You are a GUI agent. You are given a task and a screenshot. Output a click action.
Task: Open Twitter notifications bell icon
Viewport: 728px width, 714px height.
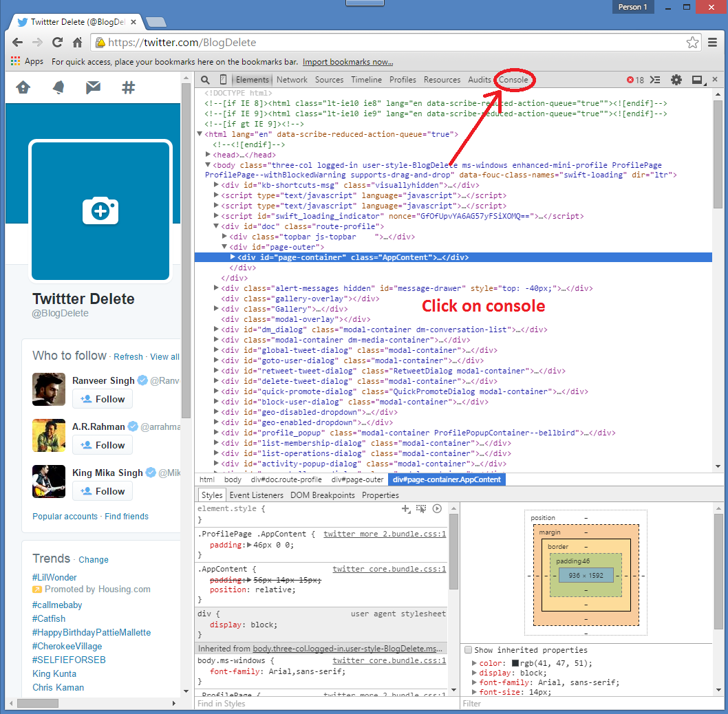pyautogui.click(x=58, y=87)
